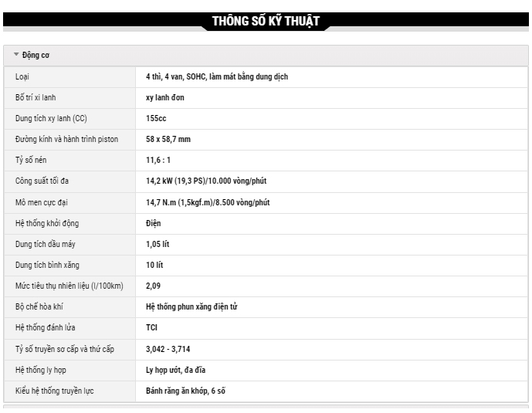The image size is (532, 413).
Task: Select Đường kính và hành trình piston label
Action: coord(66,140)
